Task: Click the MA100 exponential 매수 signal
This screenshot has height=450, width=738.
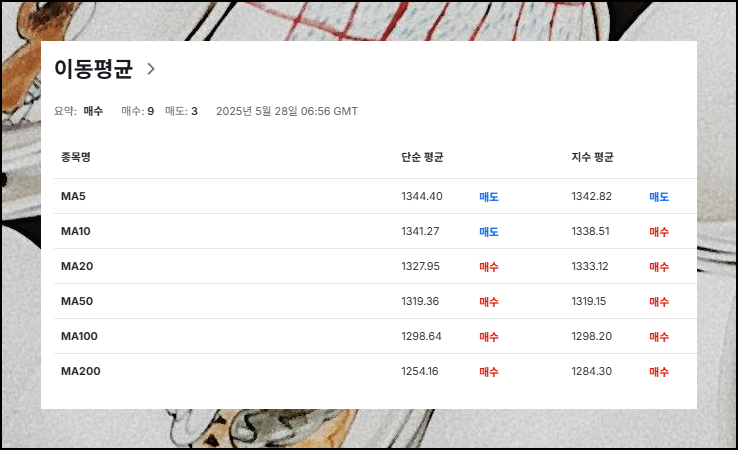Action: click(x=659, y=337)
